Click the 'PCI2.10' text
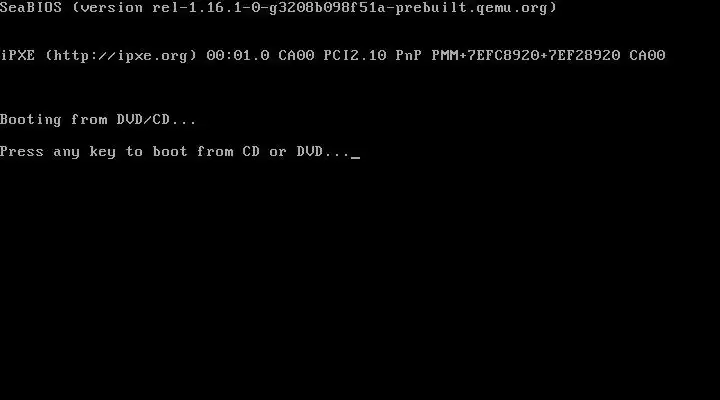Viewport: 720px width, 400px height. point(355,55)
